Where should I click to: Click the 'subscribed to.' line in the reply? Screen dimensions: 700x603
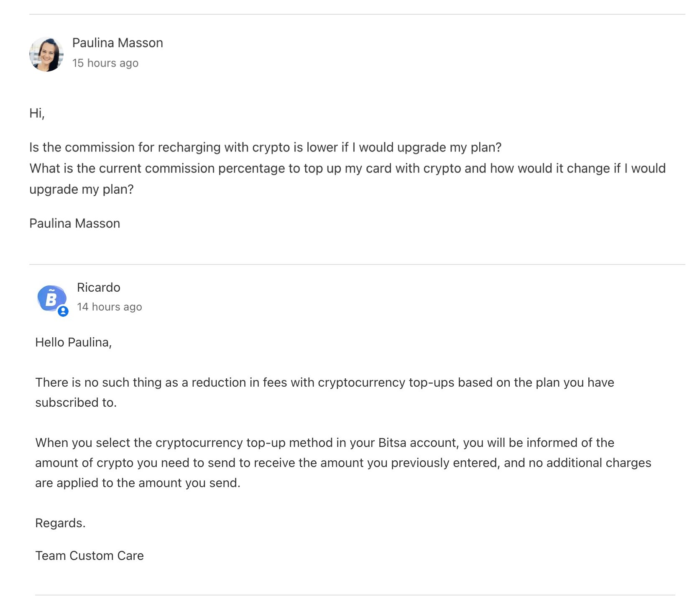click(76, 403)
